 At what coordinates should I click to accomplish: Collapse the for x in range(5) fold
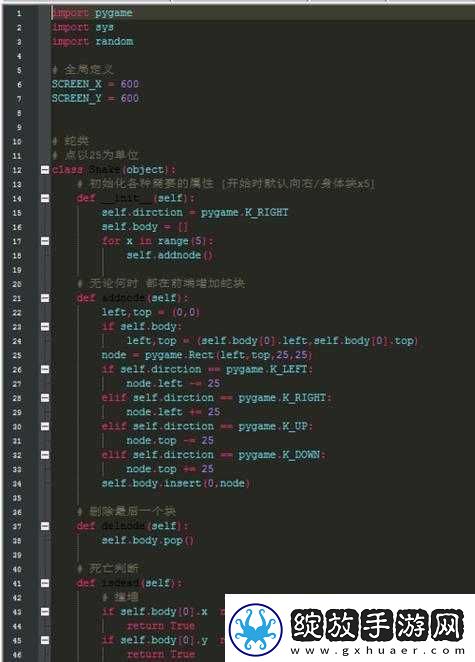[45, 241]
